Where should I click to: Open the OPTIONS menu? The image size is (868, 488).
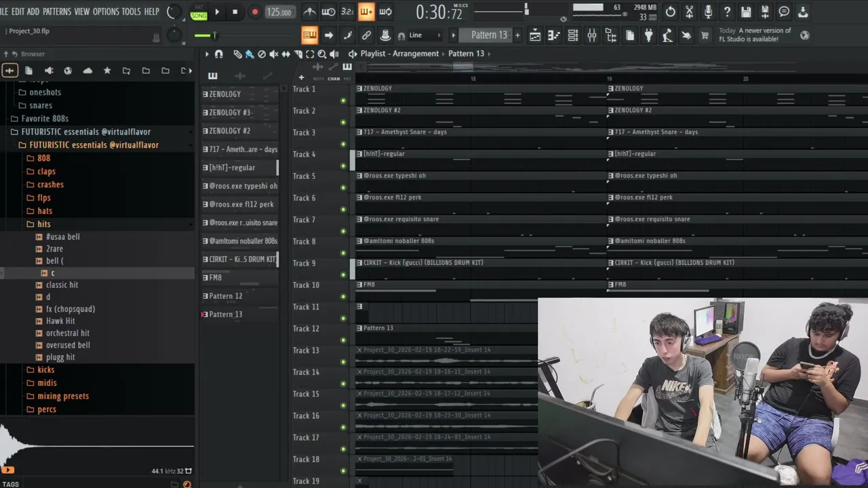(x=106, y=12)
